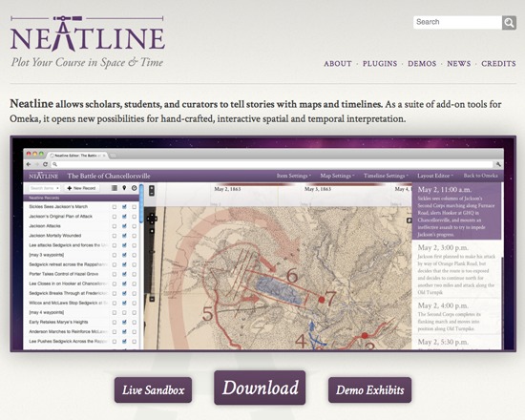Click the Neatline logo at the page top

[87, 33]
